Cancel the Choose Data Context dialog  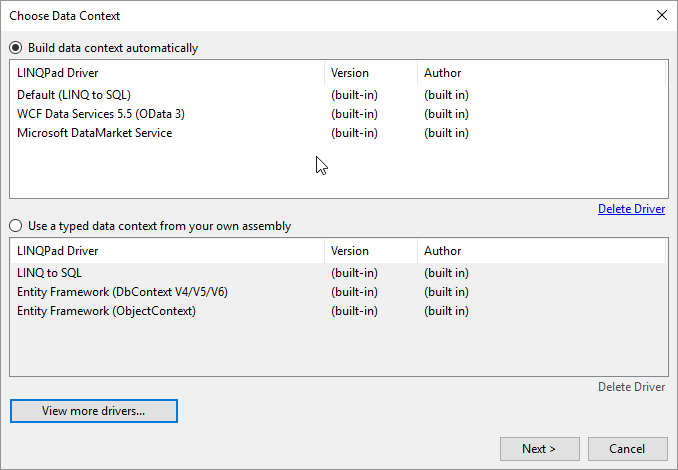(627, 449)
